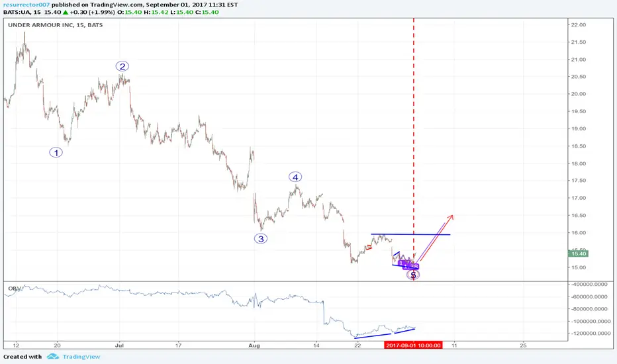Click the 11 date label on time axis
This screenshot has height=364, width=617.
click(455, 345)
